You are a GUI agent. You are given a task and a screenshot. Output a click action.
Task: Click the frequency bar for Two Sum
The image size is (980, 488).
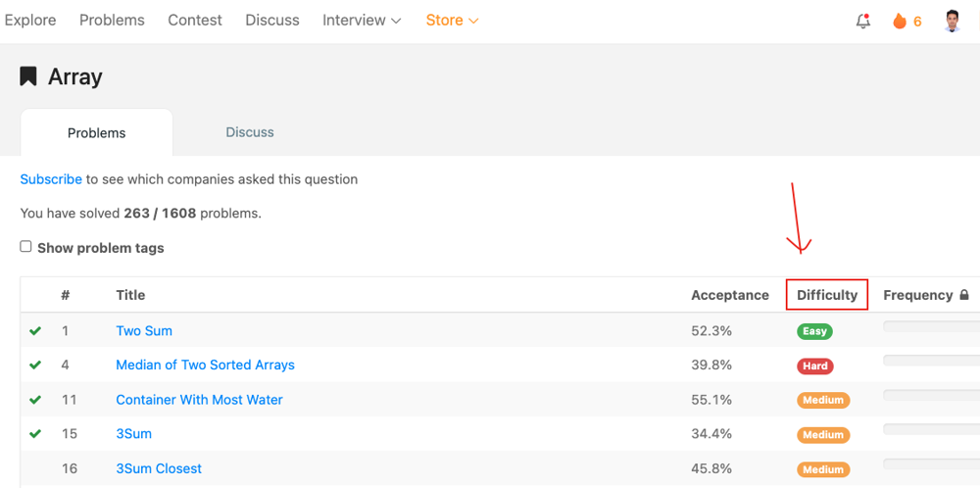tap(931, 326)
